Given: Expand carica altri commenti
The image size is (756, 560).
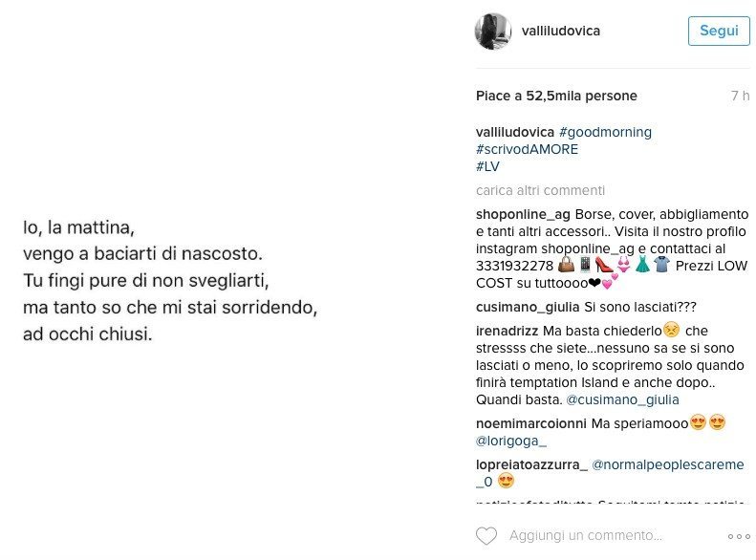Looking at the screenshot, I should point(540,191).
